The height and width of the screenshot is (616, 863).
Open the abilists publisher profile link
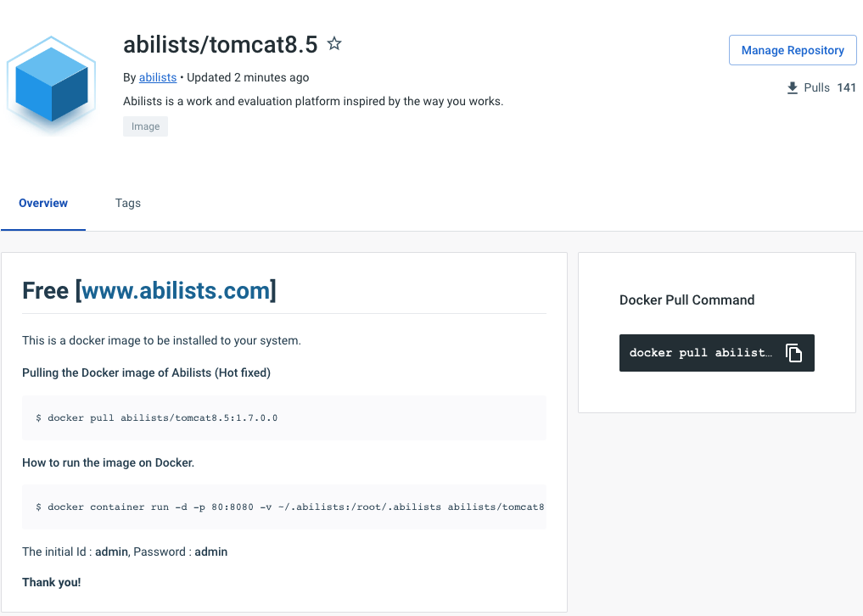point(157,77)
